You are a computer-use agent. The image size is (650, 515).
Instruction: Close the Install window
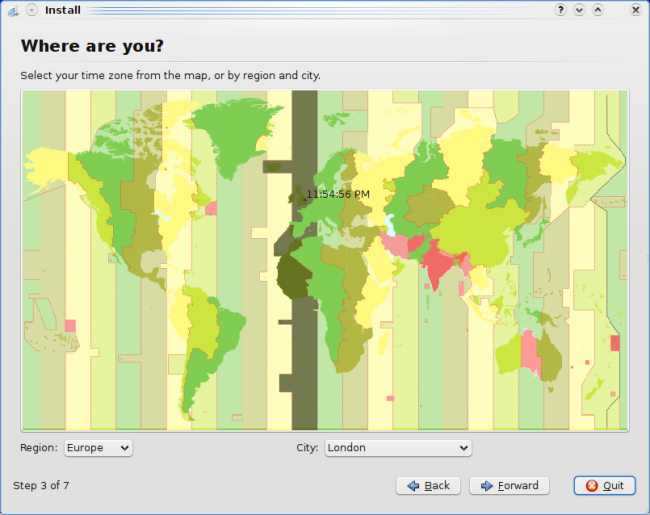635,10
